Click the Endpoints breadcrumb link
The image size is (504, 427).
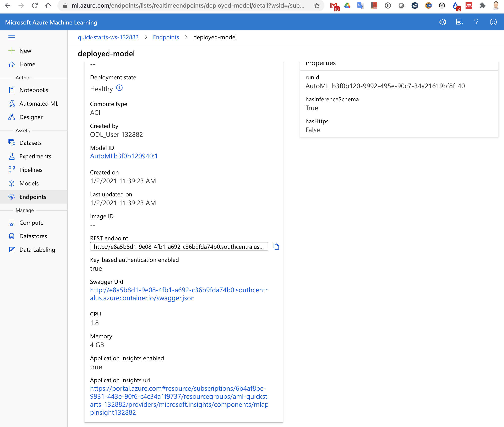(x=166, y=37)
